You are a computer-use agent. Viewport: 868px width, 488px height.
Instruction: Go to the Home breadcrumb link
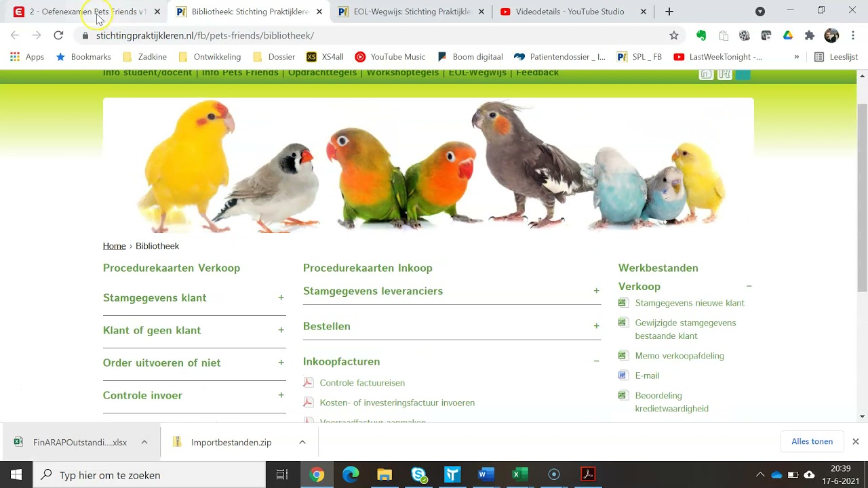pos(115,246)
